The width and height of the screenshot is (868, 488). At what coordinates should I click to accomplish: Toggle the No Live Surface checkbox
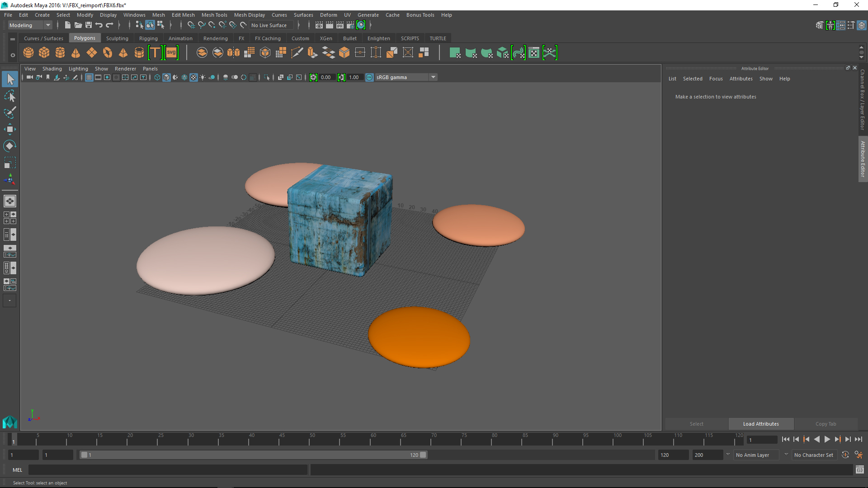pyautogui.click(x=269, y=25)
